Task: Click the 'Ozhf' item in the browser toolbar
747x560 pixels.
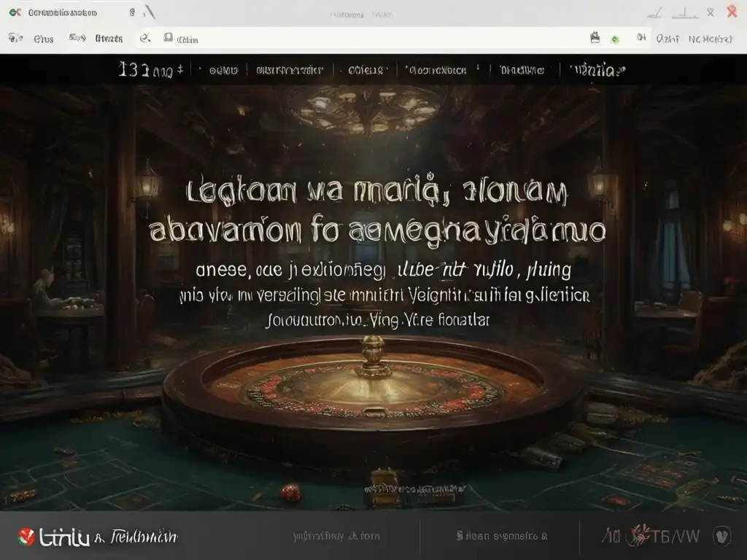Action: tap(667, 39)
